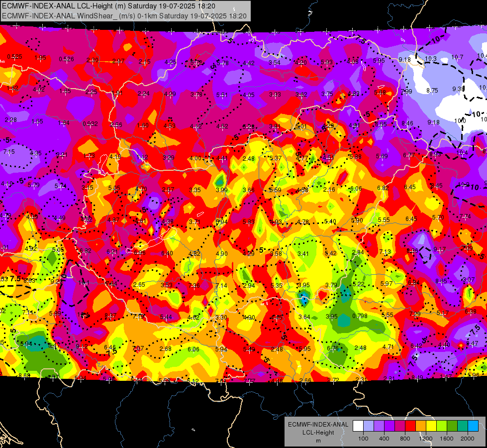Viewport: 487px width, 448px height.
Task: Click the wind shear value 7.36
Action: [194, 285]
